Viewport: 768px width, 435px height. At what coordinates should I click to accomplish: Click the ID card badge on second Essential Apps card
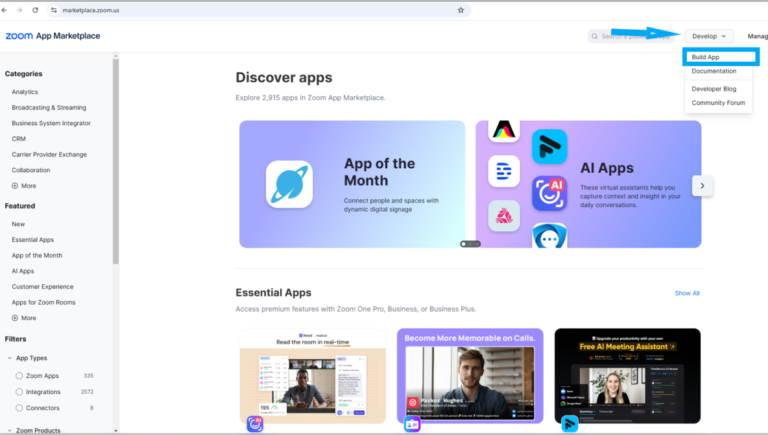412,423
